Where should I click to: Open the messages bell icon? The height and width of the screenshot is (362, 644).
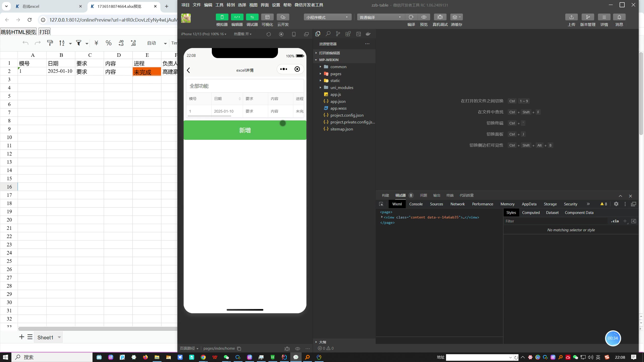[x=619, y=17]
